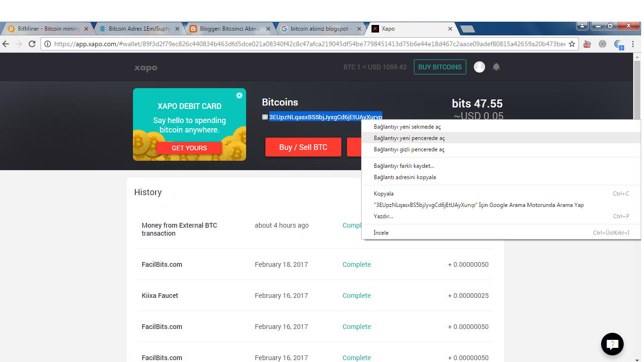Open a new browser tab
This screenshot has height=362, width=644.
pos(467,29)
